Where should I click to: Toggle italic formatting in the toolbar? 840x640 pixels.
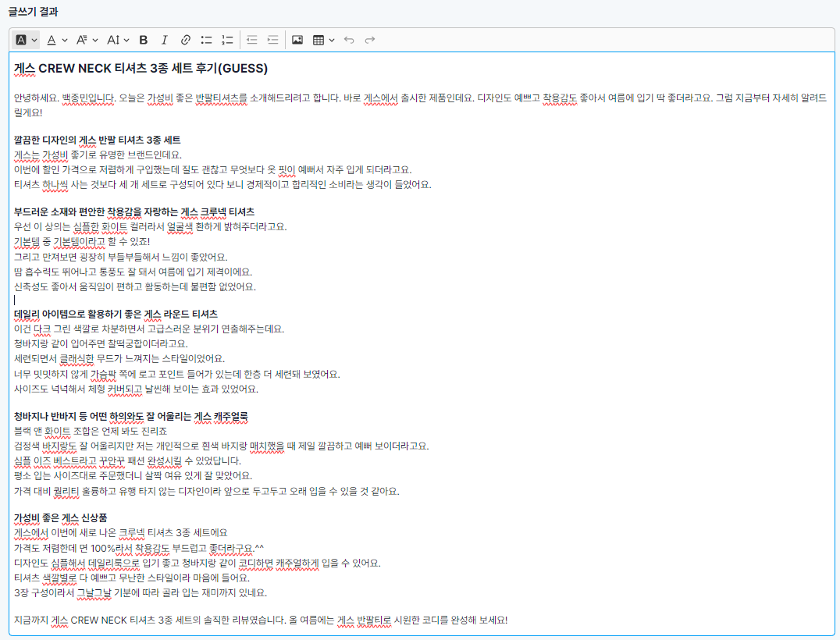coord(164,40)
